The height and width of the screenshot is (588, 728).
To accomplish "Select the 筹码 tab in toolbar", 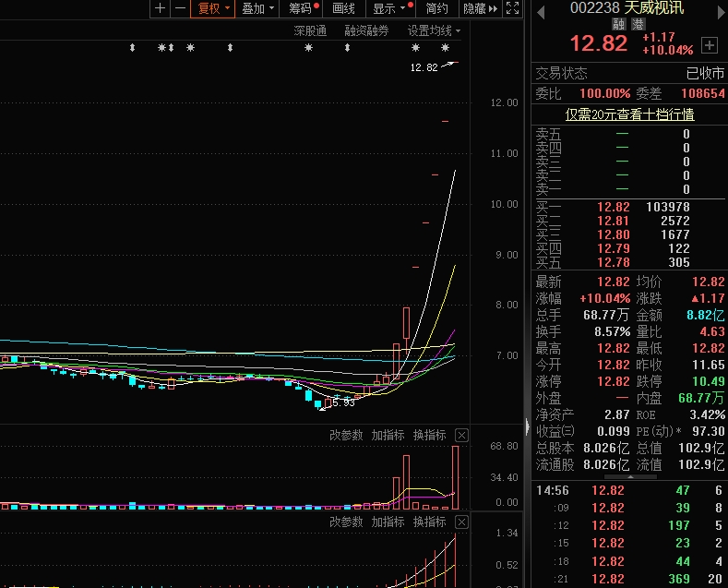I will 301,8.
